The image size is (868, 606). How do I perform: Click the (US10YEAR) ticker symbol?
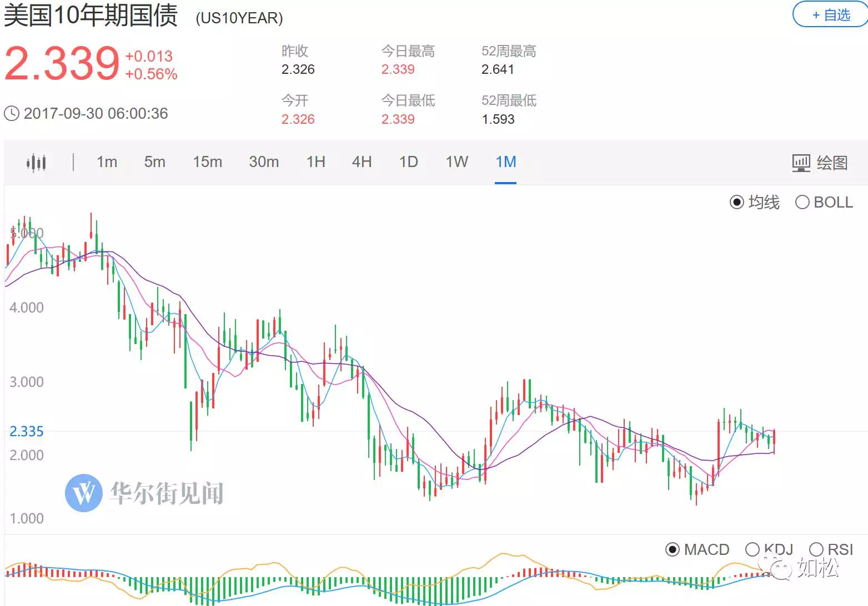pyautogui.click(x=239, y=18)
